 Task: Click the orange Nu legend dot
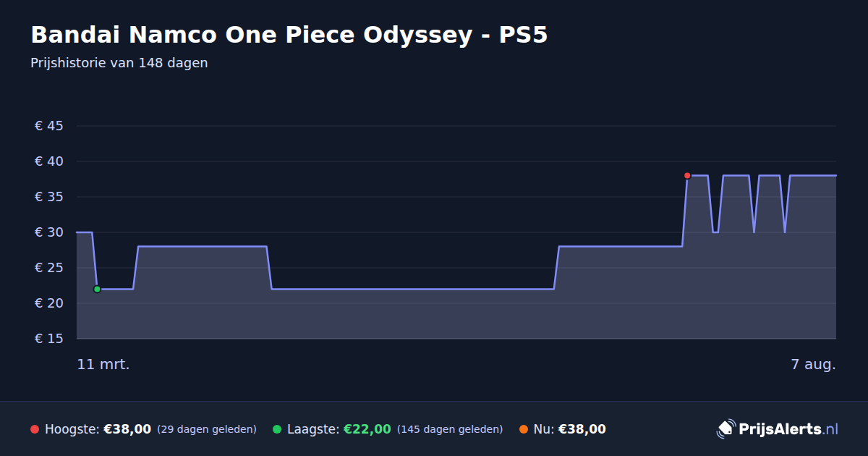(x=524, y=429)
